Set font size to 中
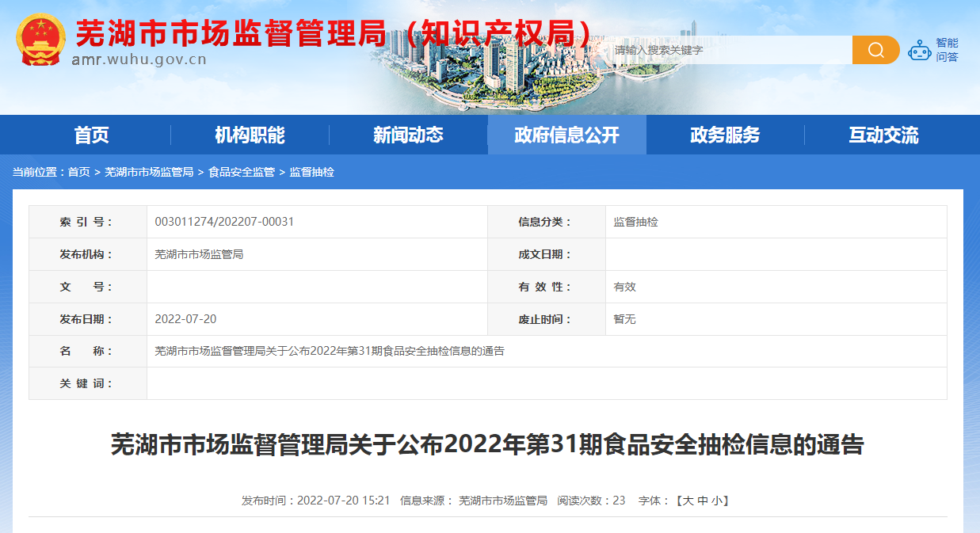Screen dimensions: 980x533 (x=702, y=501)
